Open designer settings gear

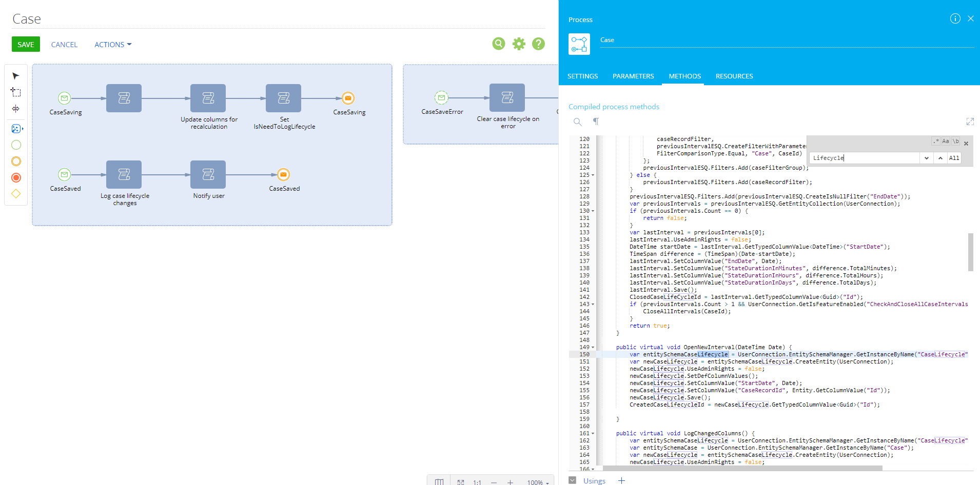[519, 44]
